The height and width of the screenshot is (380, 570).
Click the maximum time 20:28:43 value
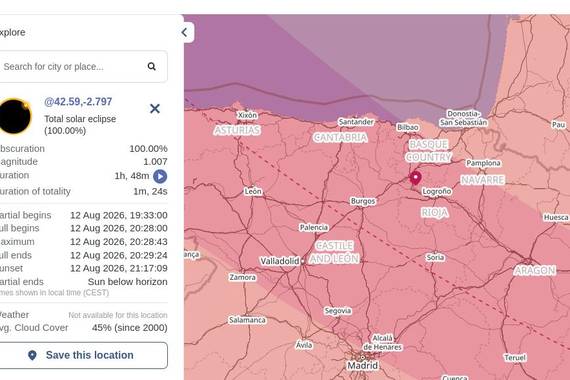point(119,242)
